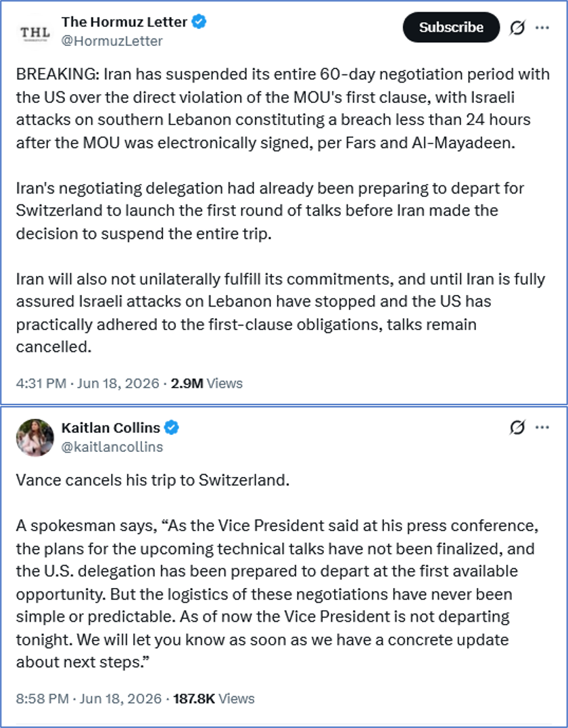Screen dimensions: 568x728
Task: Click the Subscribe button on Hormuz Letter post
Action: (x=451, y=27)
